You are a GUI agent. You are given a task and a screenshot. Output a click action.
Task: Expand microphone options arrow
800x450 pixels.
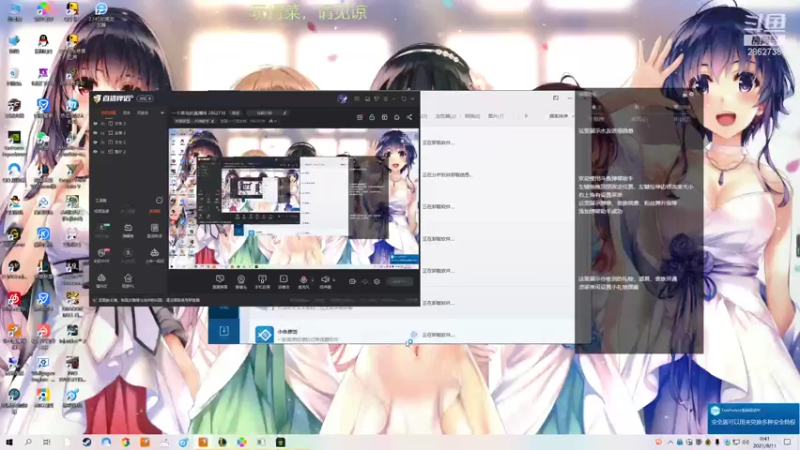312,280
